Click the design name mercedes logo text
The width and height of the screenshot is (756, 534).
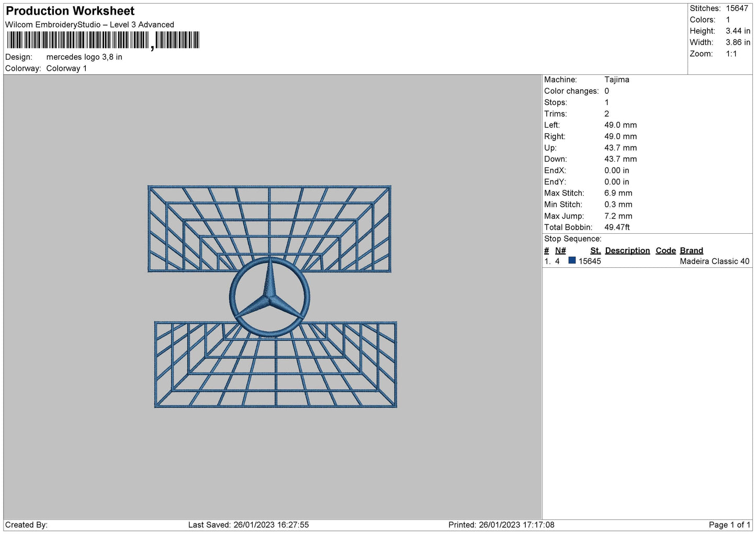point(84,57)
